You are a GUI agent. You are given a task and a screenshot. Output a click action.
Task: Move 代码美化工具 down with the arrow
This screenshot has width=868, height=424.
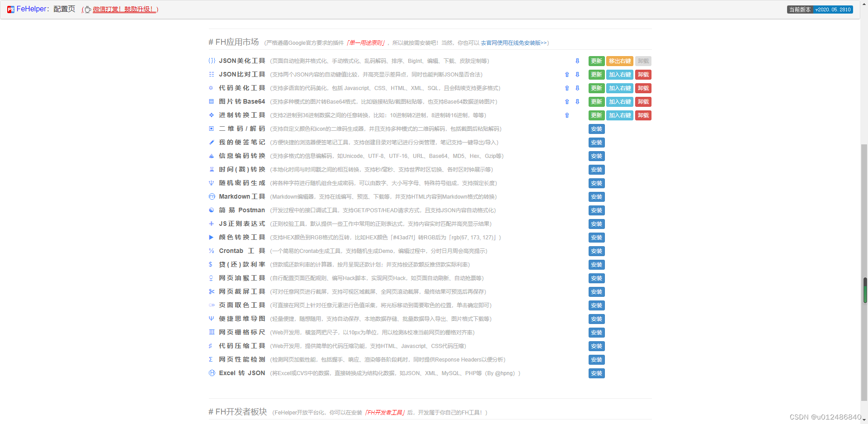577,88
